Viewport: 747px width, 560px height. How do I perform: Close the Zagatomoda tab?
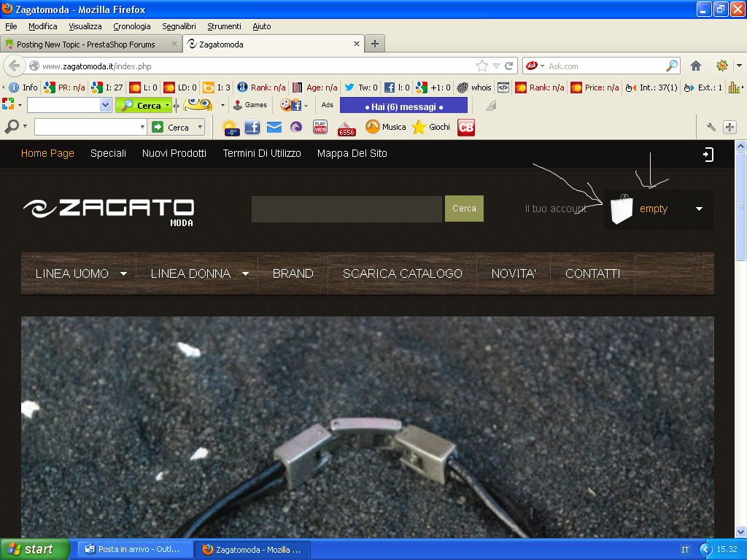356,44
